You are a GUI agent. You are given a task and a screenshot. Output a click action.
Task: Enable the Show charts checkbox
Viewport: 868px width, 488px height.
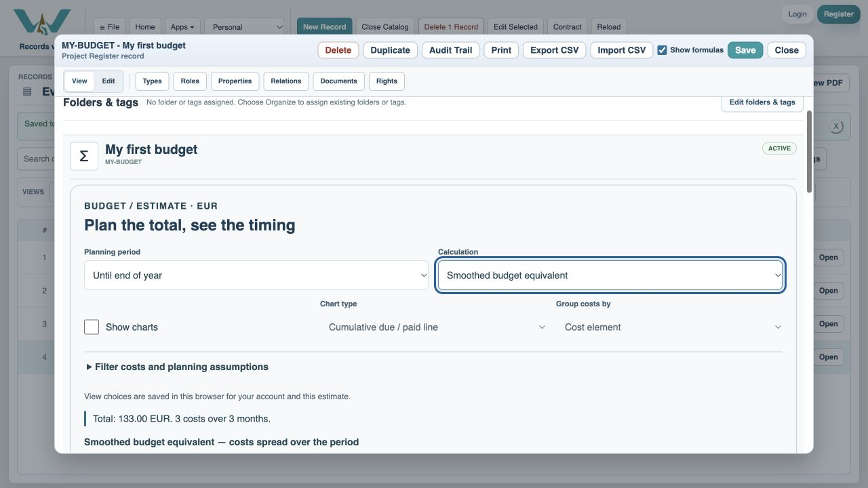click(x=92, y=327)
